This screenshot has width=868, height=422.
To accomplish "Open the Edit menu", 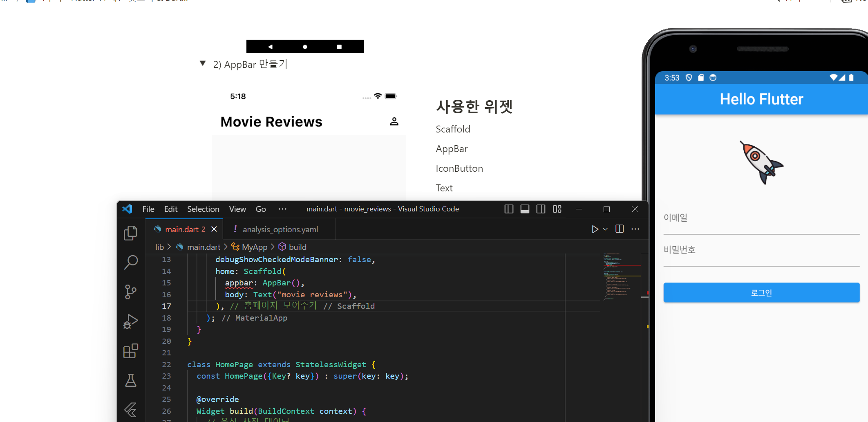I will coord(171,209).
